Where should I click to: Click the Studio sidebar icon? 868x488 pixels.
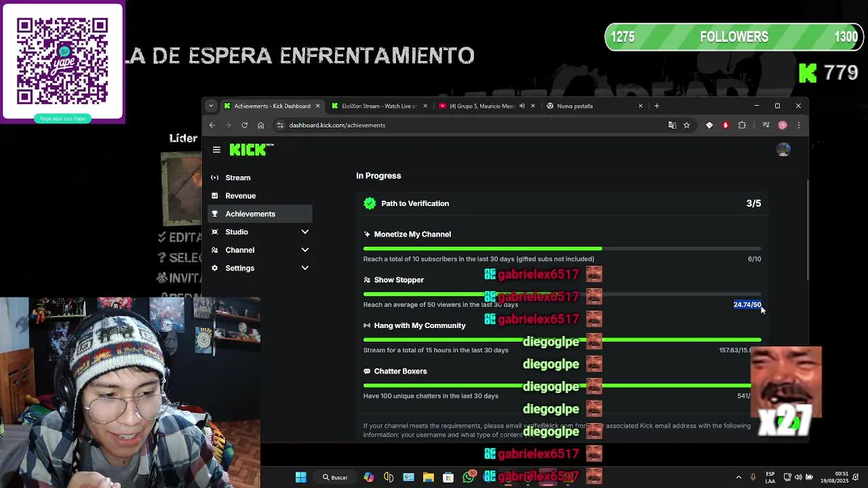click(x=215, y=232)
